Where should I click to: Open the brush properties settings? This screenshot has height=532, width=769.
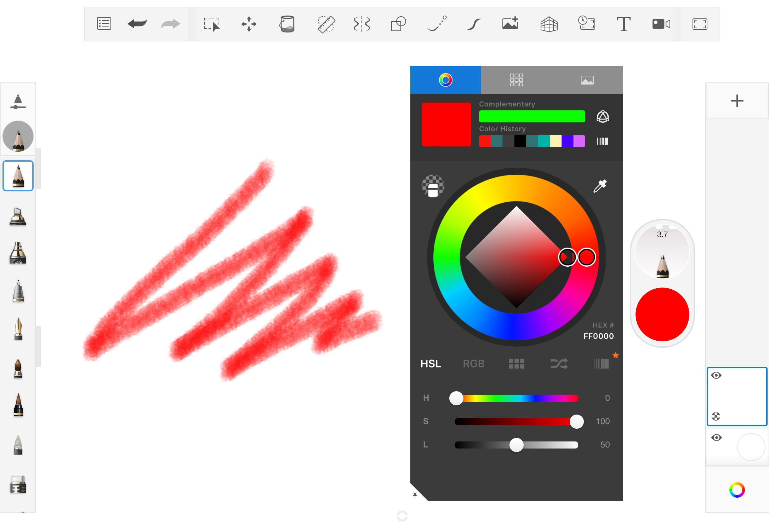click(x=18, y=102)
